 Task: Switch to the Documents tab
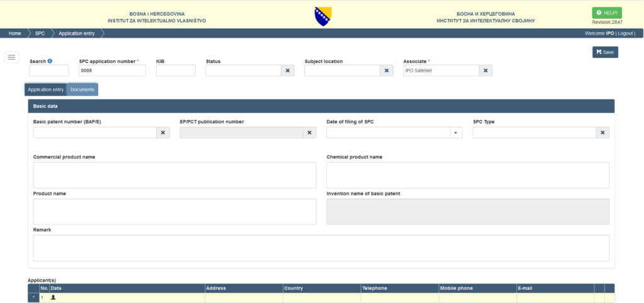click(82, 89)
